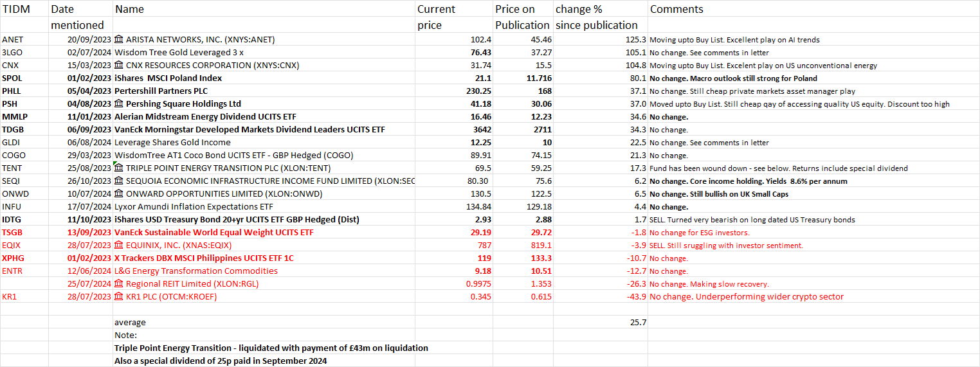Select 'Wisdom Tree Gold Leveraged 3 x' cell
Image resolution: width=980 pixels, height=367 pixels.
pos(264,53)
